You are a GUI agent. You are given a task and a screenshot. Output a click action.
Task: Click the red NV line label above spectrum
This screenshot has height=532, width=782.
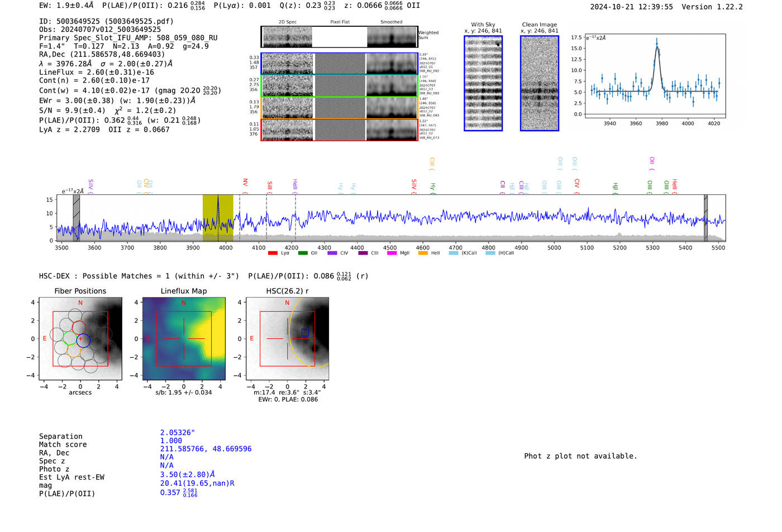coord(245,184)
